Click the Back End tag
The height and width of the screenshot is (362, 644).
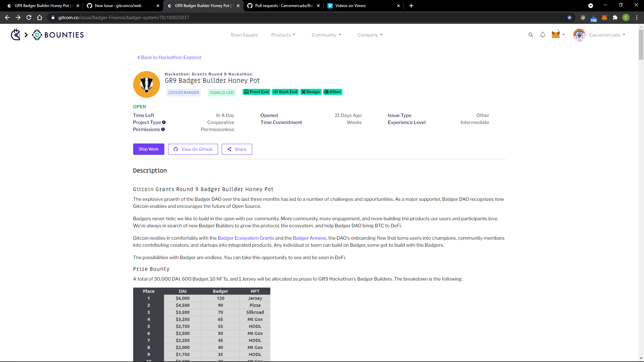click(x=285, y=92)
